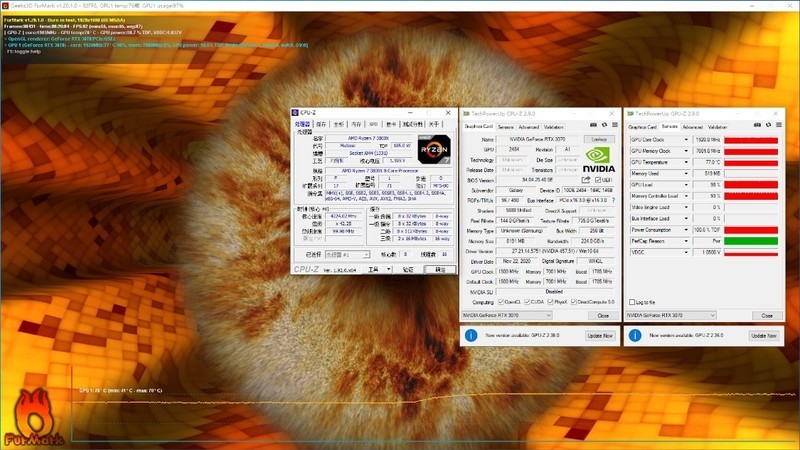Click the green PerfCap Reason graph bar
Screen dimensions: 800x450
pyautogui.click(x=751, y=241)
